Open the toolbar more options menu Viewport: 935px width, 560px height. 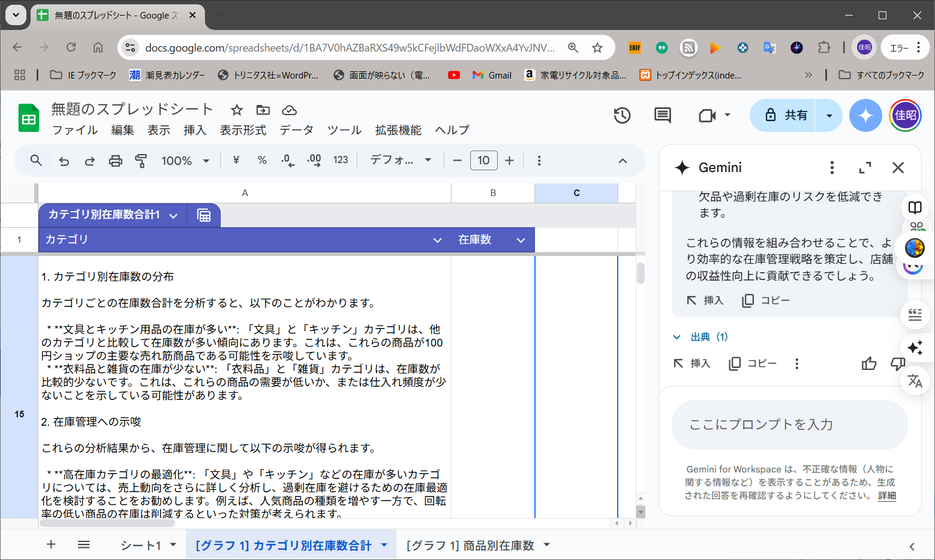coord(539,161)
